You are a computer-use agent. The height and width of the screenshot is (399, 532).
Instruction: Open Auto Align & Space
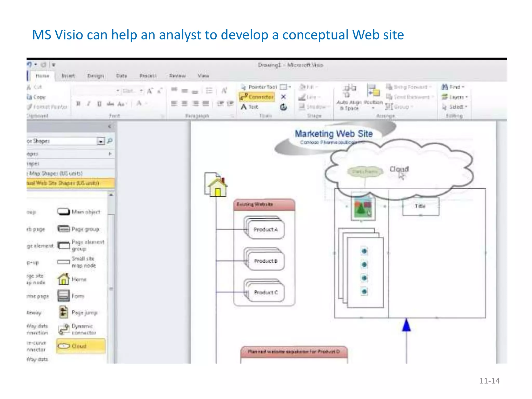click(349, 98)
